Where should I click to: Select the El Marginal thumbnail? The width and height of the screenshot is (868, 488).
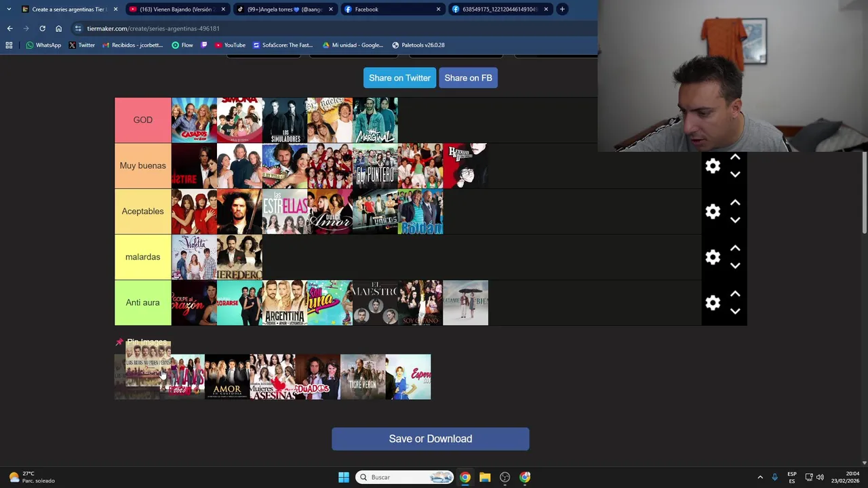pos(375,120)
